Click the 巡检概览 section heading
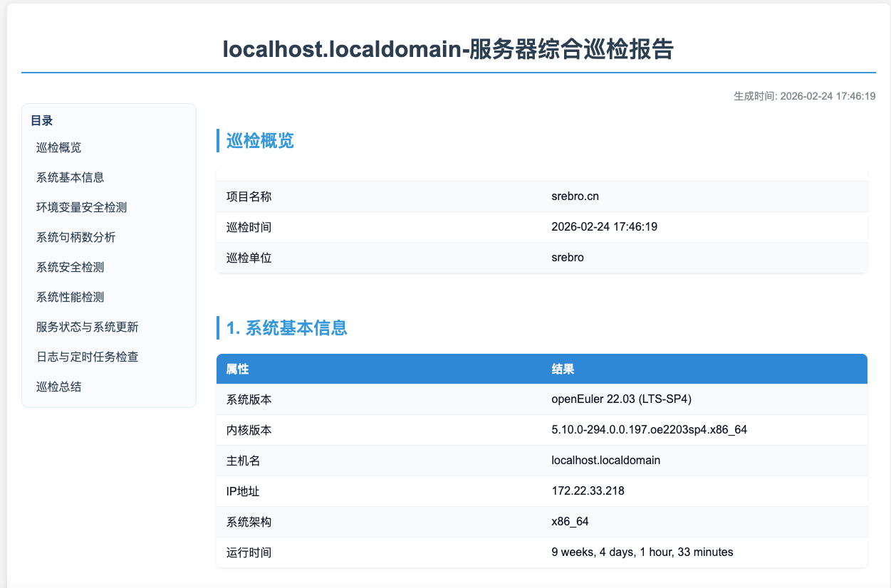Viewport: 891px width, 588px height. click(260, 140)
